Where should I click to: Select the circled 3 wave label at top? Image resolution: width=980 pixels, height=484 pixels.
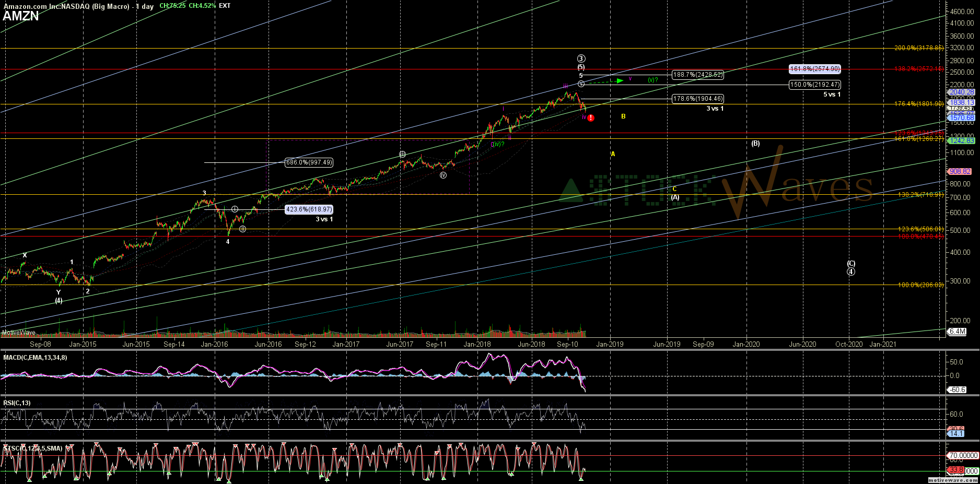click(x=581, y=59)
